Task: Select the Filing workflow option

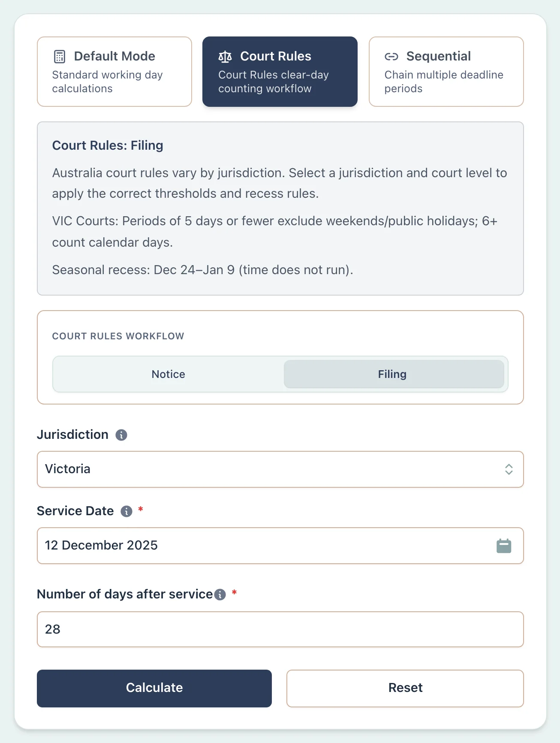Action: (393, 374)
